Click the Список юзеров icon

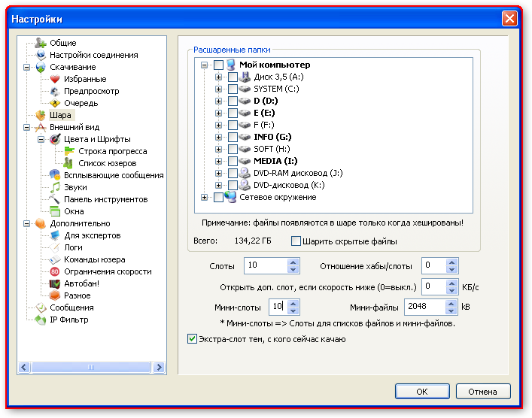(x=68, y=163)
